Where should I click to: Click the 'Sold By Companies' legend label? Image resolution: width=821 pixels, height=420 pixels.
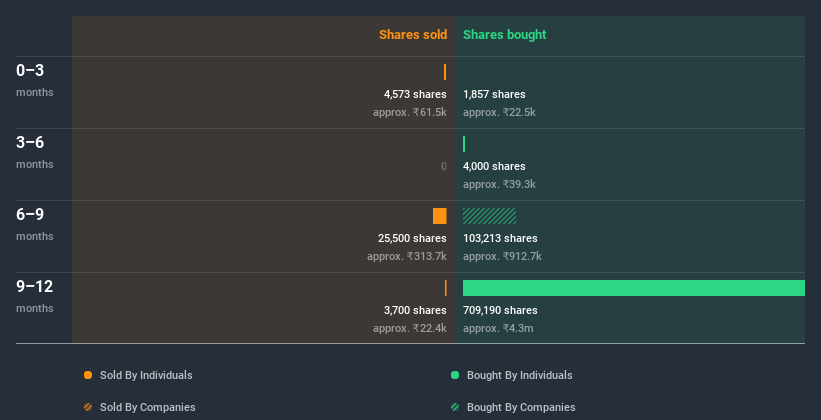148,407
